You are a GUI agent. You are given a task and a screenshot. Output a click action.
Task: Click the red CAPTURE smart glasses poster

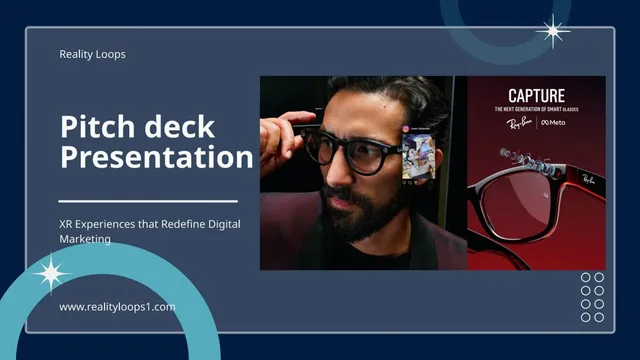536,173
